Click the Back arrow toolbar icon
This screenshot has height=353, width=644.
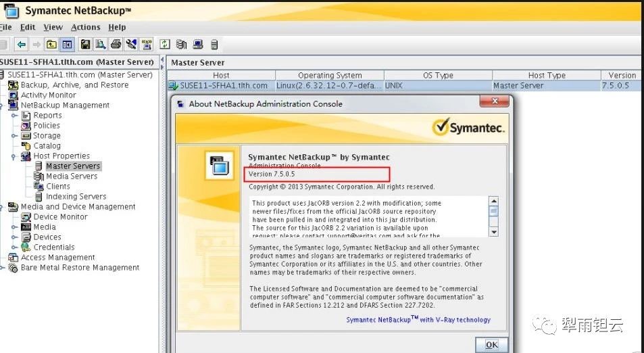point(22,45)
